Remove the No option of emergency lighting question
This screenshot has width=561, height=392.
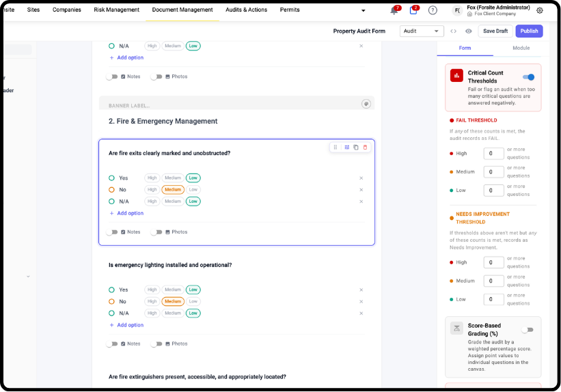point(361,301)
